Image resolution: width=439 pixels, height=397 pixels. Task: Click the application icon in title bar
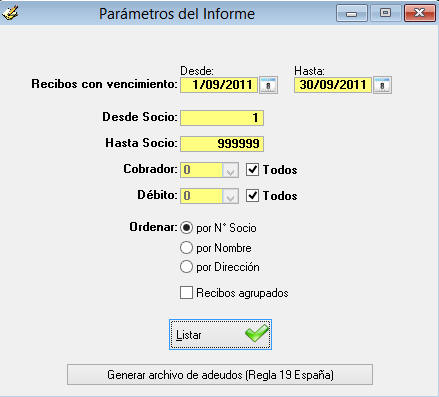[x=10, y=13]
